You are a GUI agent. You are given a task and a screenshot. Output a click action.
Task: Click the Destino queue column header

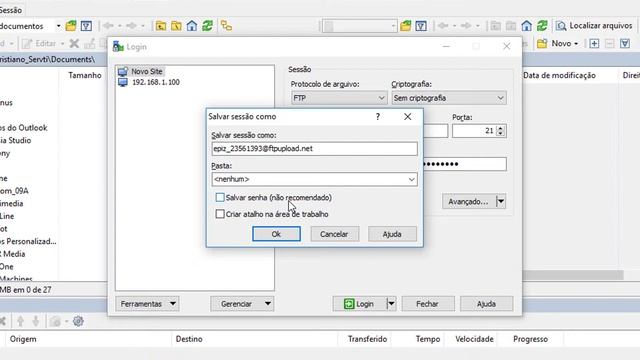pyautogui.click(x=189, y=339)
